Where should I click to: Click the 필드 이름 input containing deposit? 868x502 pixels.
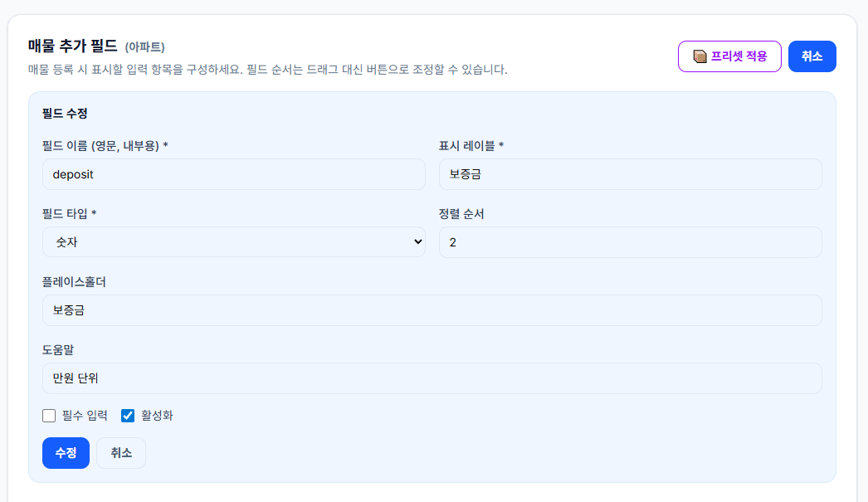tap(233, 174)
